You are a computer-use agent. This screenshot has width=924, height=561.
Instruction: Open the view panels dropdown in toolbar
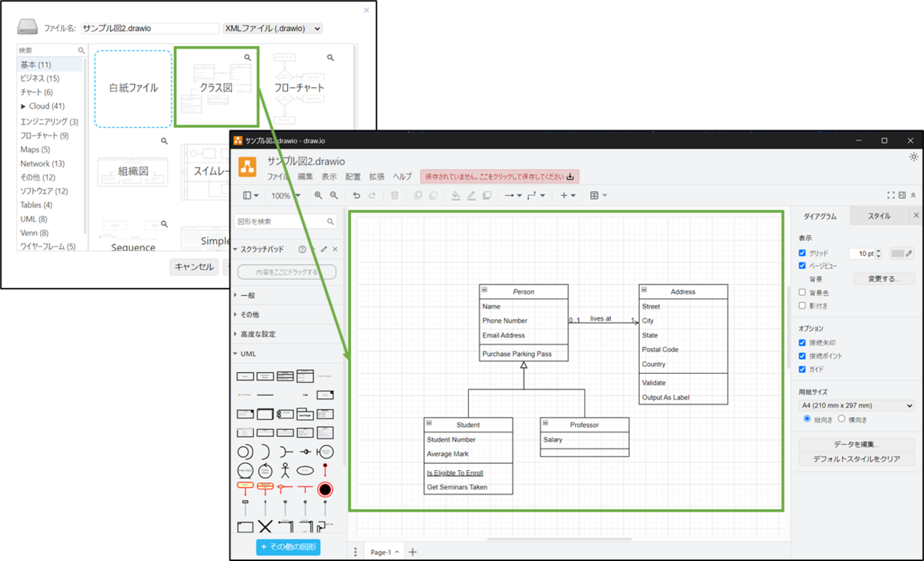[x=251, y=196]
